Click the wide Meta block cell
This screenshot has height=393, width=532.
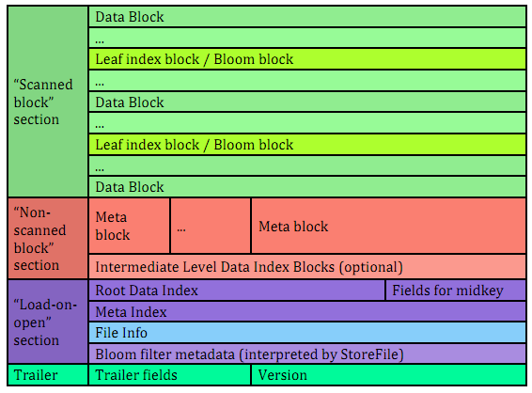coord(389,226)
